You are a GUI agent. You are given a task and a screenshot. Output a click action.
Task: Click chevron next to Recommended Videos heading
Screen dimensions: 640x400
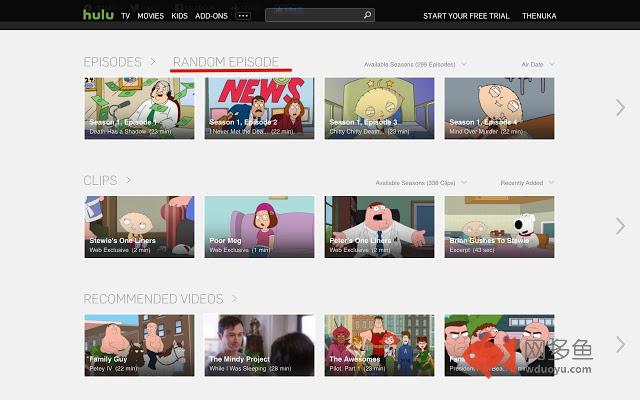234,298
